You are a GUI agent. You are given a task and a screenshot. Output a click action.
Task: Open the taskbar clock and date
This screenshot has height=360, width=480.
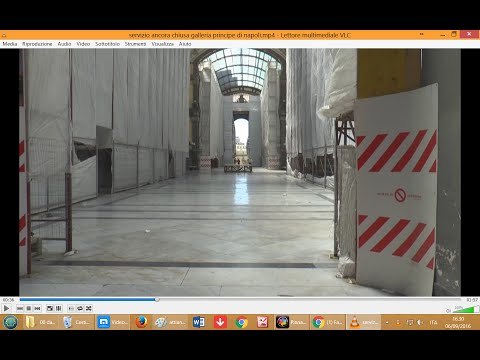click(458, 322)
